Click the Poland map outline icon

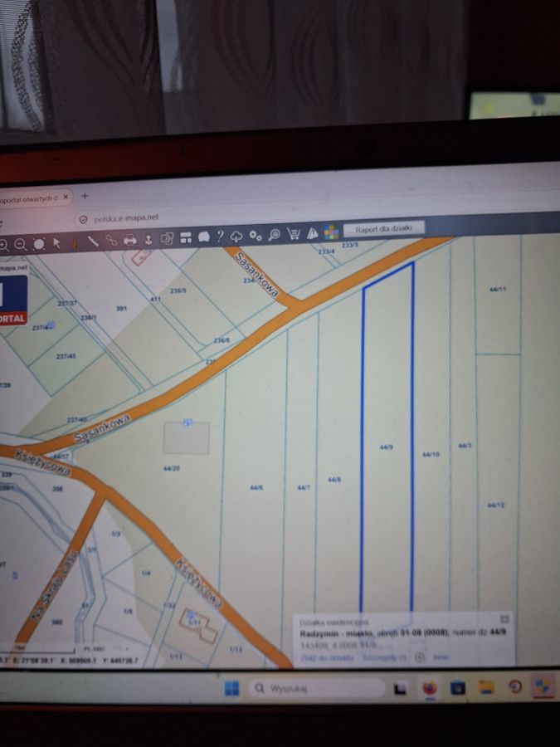click(x=204, y=237)
